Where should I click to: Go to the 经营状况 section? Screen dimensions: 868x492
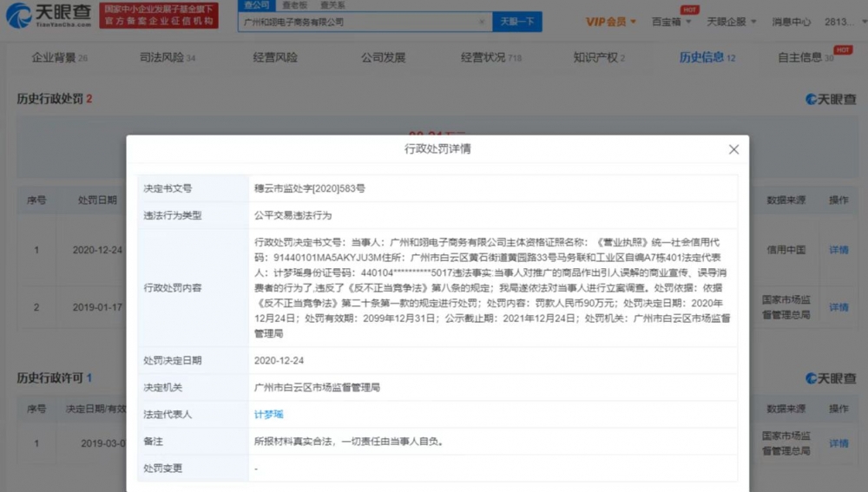491,57
